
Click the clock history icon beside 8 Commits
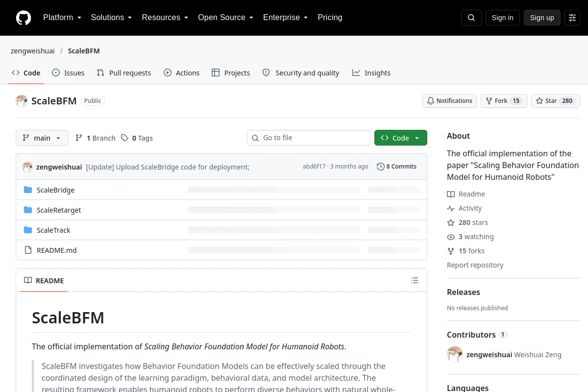[381, 167]
